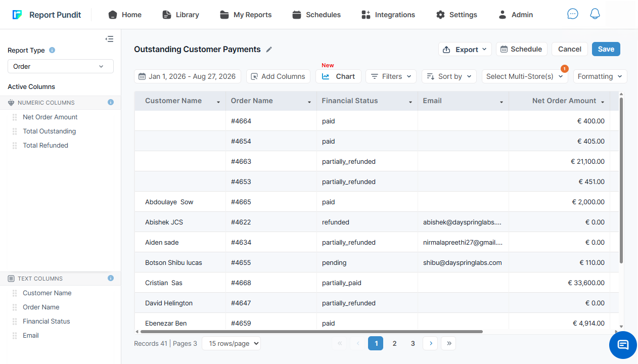This screenshot has height=364, width=638.
Task: Go to the Home menu
Action: tap(125, 15)
